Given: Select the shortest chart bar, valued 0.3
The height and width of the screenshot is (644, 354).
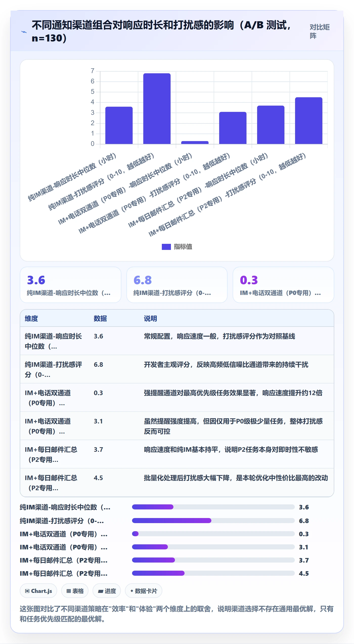Looking at the screenshot, I should [x=195, y=143].
